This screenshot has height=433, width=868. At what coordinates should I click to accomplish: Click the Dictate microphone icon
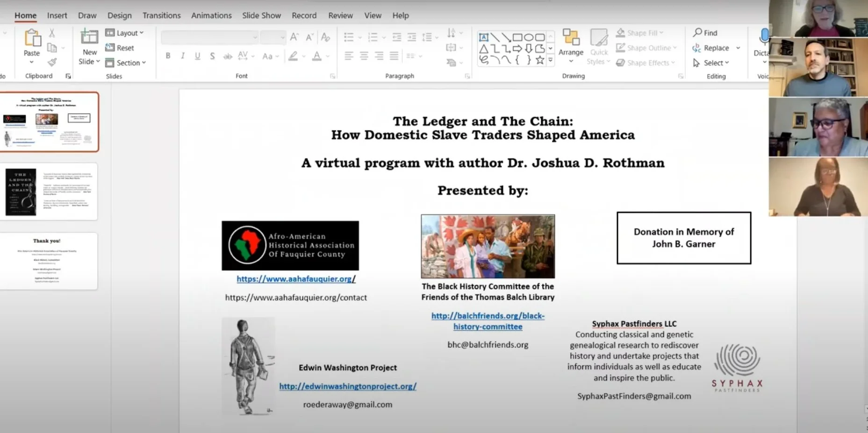coord(764,36)
